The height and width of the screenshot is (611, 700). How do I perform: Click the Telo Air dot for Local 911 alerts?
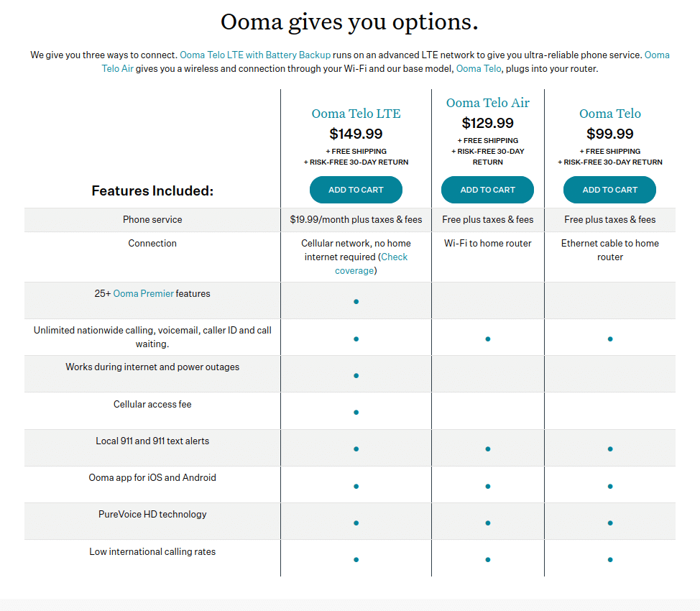click(x=487, y=449)
